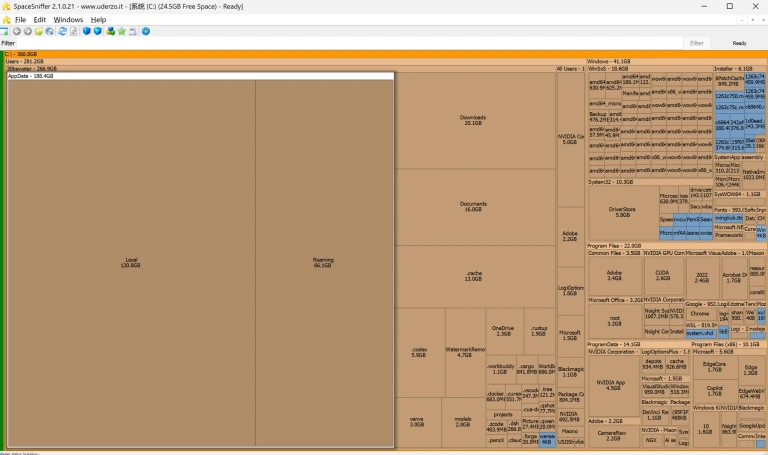Click the System32 - 10.3GB header
768x455 pixels.
pos(650,182)
